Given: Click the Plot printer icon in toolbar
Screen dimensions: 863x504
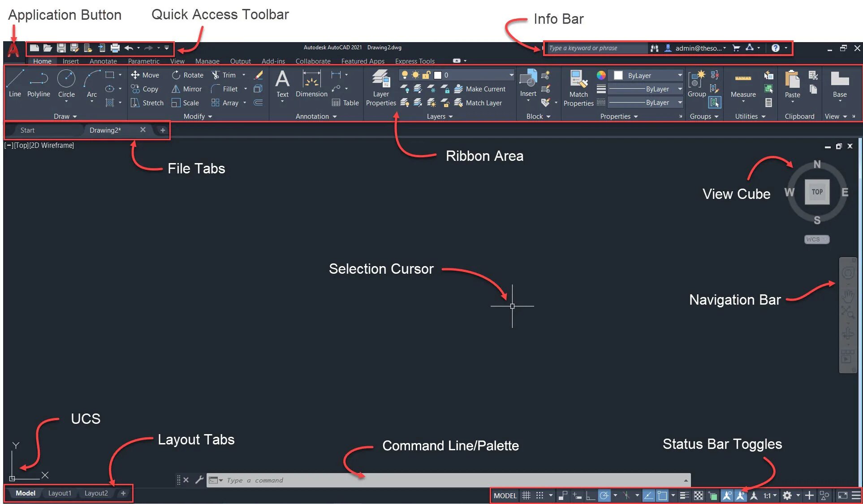Looking at the screenshot, I should [115, 48].
